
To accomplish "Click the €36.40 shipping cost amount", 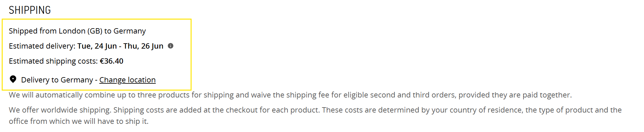I will [111, 61].
